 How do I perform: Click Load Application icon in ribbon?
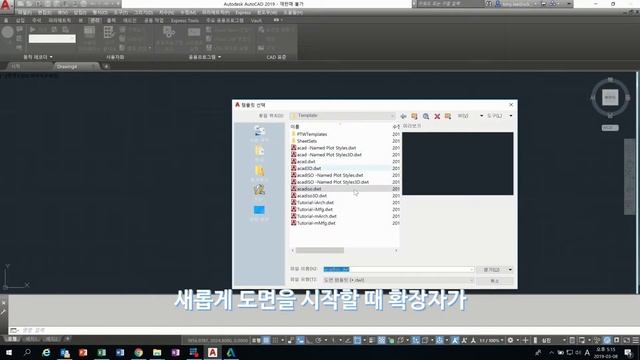click(169, 33)
